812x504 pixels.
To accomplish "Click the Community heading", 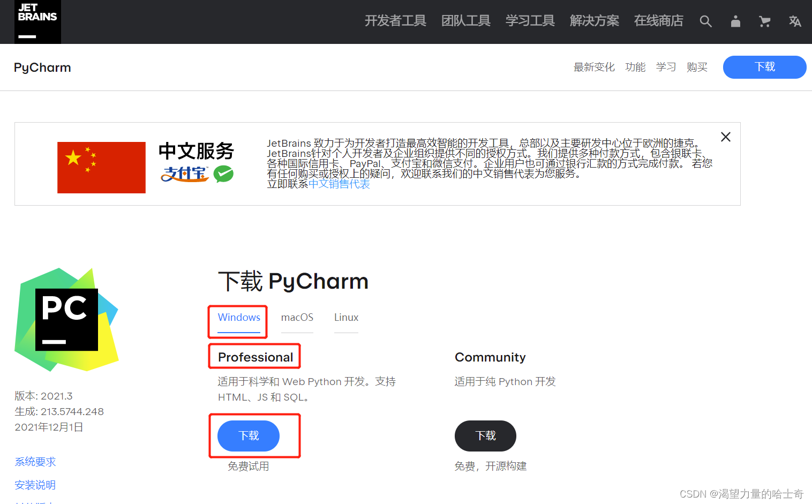I will click(x=490, y=357).
